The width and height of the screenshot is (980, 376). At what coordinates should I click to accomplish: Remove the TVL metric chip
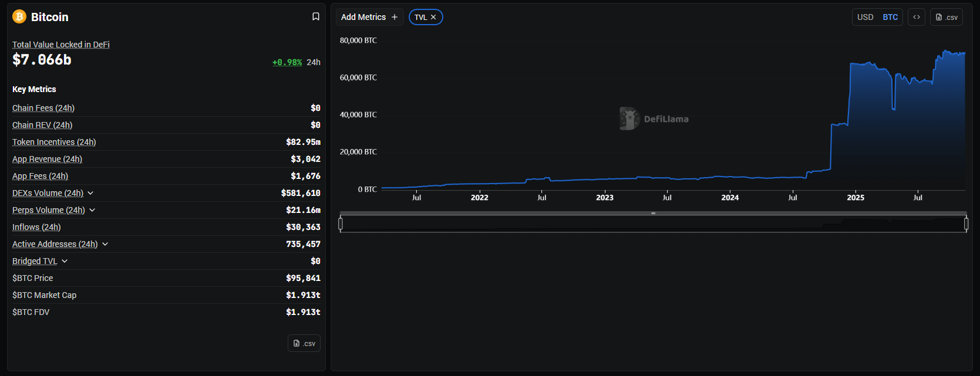tap(433, 17)
